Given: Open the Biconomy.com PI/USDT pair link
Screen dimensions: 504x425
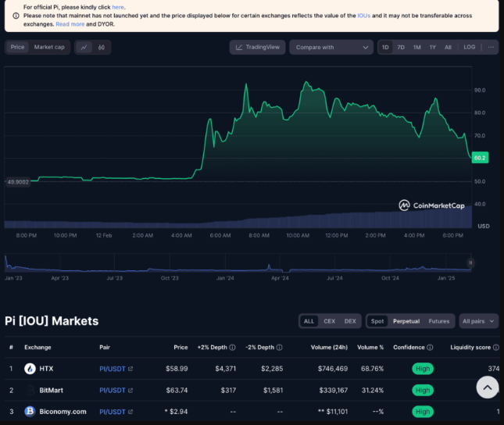Looking at the screenshot, I should [x=113, y=412].
